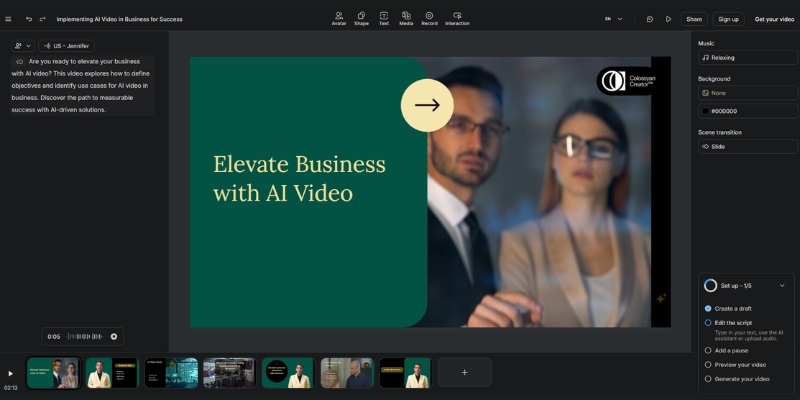Screen dimensions: 800x400
Task: Add a new scene with the plus button
Action: (x=464, y=372)
